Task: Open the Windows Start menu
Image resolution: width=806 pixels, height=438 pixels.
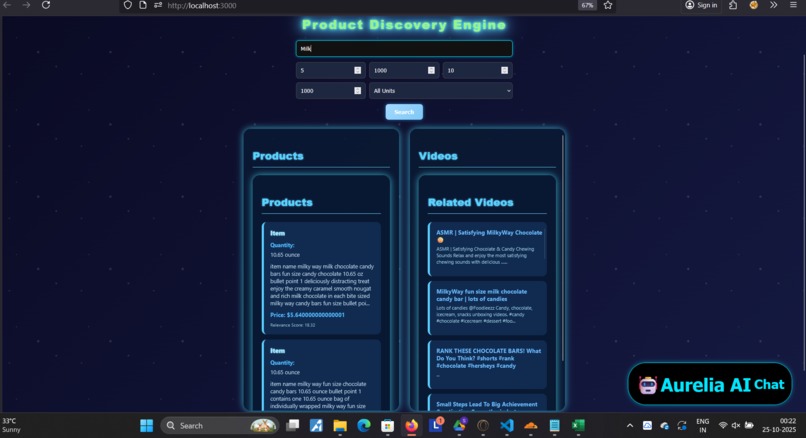Action: click(146, 426)
